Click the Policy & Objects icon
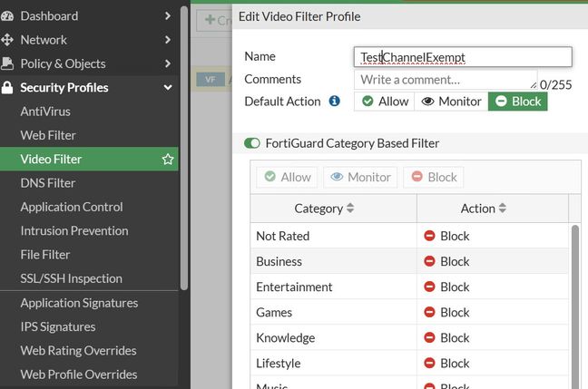The image size is (588, 389). [8, 63]
